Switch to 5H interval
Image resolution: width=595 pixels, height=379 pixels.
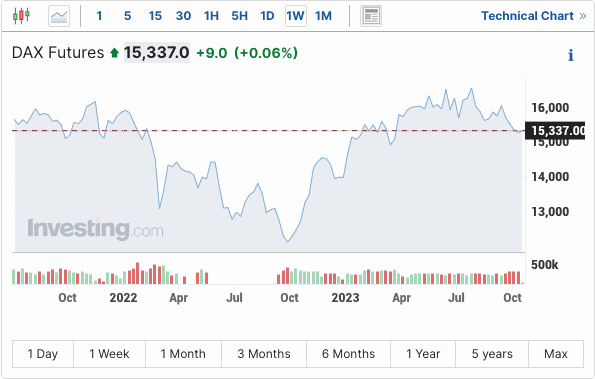pos(239,16)
